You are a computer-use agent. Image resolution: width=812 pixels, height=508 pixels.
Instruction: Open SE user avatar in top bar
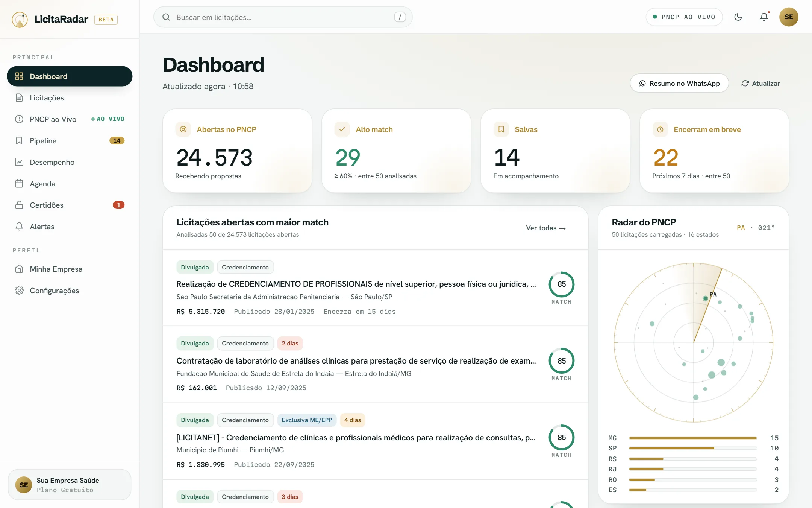click(x=789, y=17)
